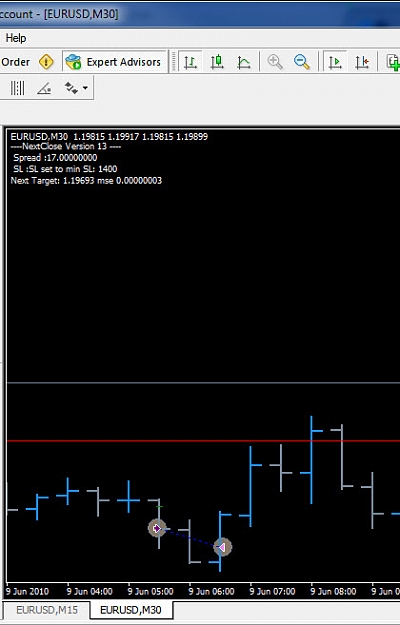Switch to the EURUSD,M15 chart tab
Screen dimensions: 400x625
pos(47,610)
